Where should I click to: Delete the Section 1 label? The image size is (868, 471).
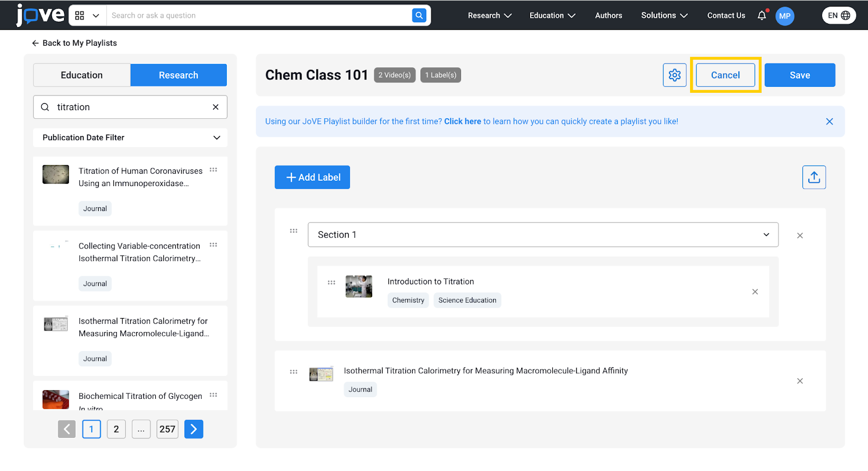click(800, 235)
